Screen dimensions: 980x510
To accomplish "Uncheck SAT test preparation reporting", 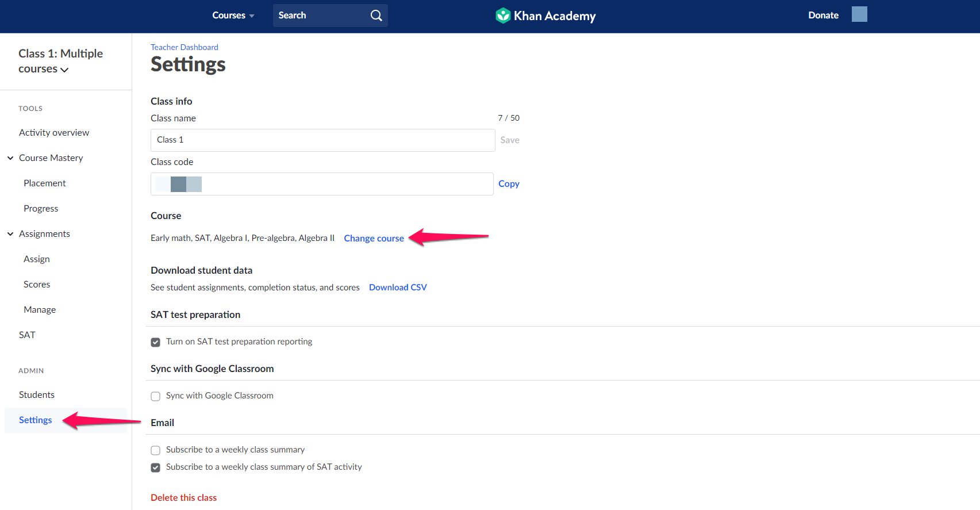I will pos(155,342).
